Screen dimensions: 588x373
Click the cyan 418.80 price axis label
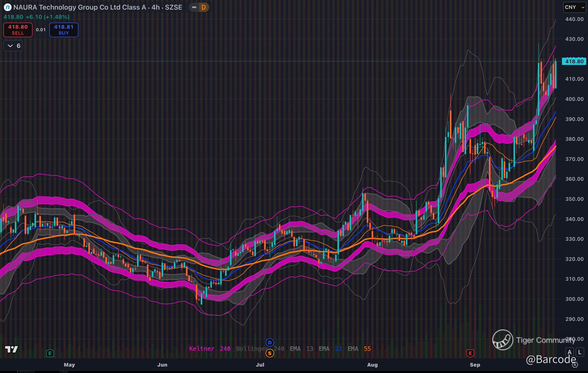[574, 61]
